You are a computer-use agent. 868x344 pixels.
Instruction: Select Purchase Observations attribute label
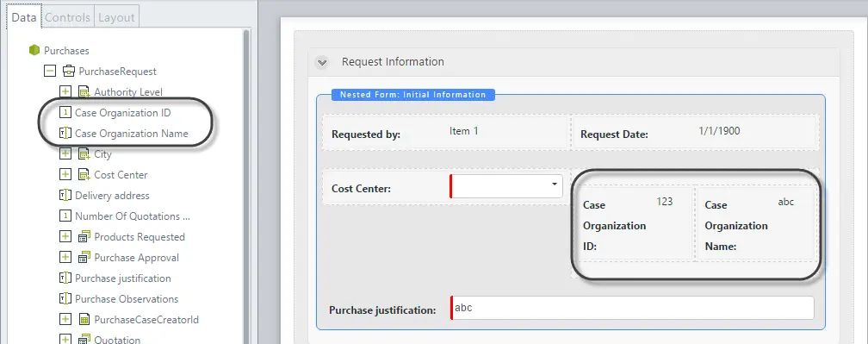tap(127, 298)
